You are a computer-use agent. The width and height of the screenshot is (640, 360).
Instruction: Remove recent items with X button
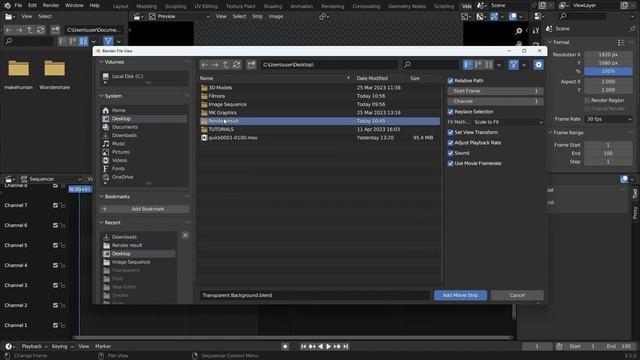click(185, 236)
